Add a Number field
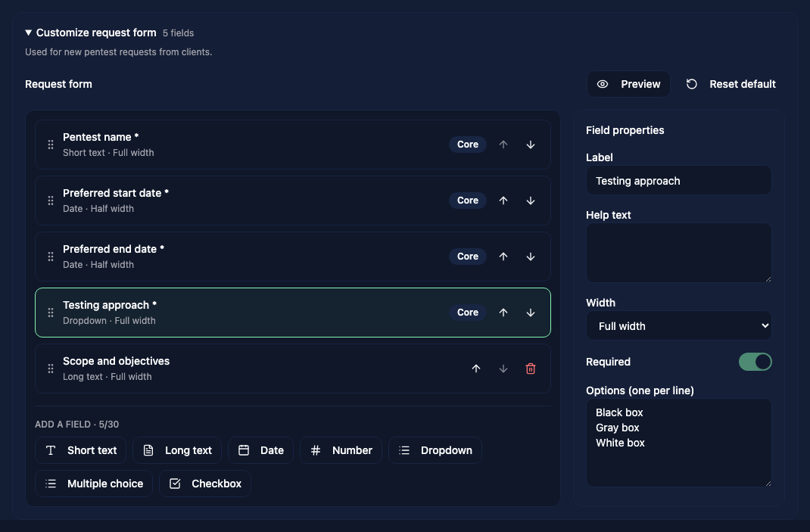This screenshot has height=532, width=810. click(x=341, y=450)
